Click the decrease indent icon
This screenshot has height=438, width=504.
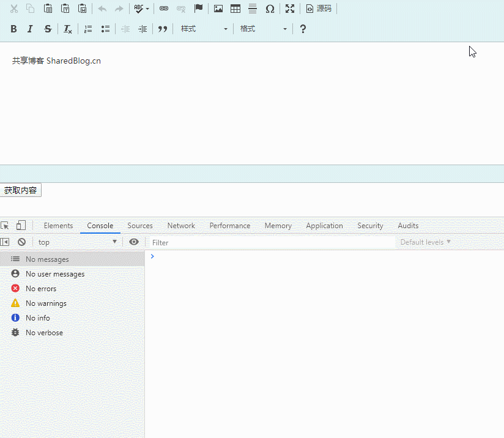coord(125,29)
